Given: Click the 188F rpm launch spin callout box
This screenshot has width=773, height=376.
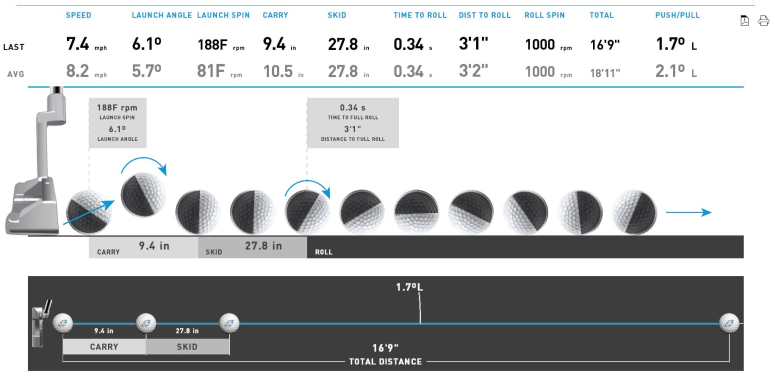Looking at the screenshot, I should tap(118, 123).
